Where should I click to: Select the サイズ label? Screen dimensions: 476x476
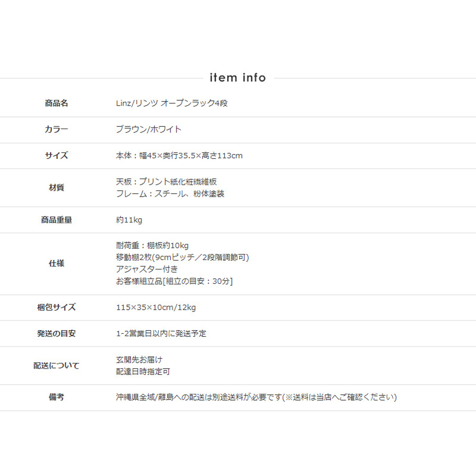(56, 155)
